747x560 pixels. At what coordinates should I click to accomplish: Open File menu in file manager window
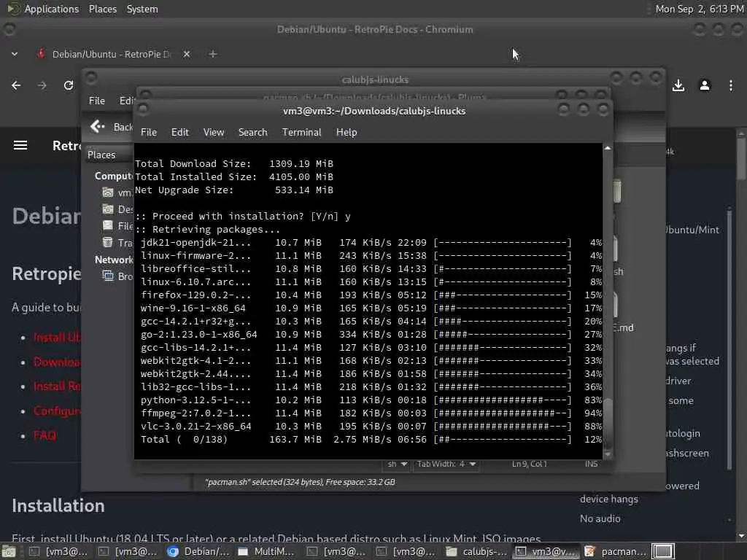[x=97, y=101]
